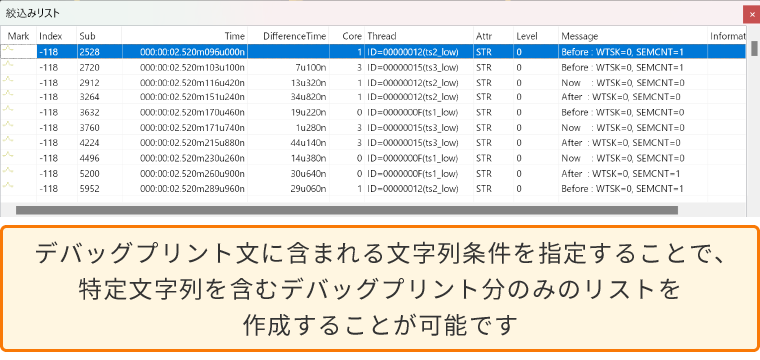Image resolution: width=760 pixels, height=360 pixels.
Task: Click the vertical scrollbar thumb
Action: click(754, 48)
